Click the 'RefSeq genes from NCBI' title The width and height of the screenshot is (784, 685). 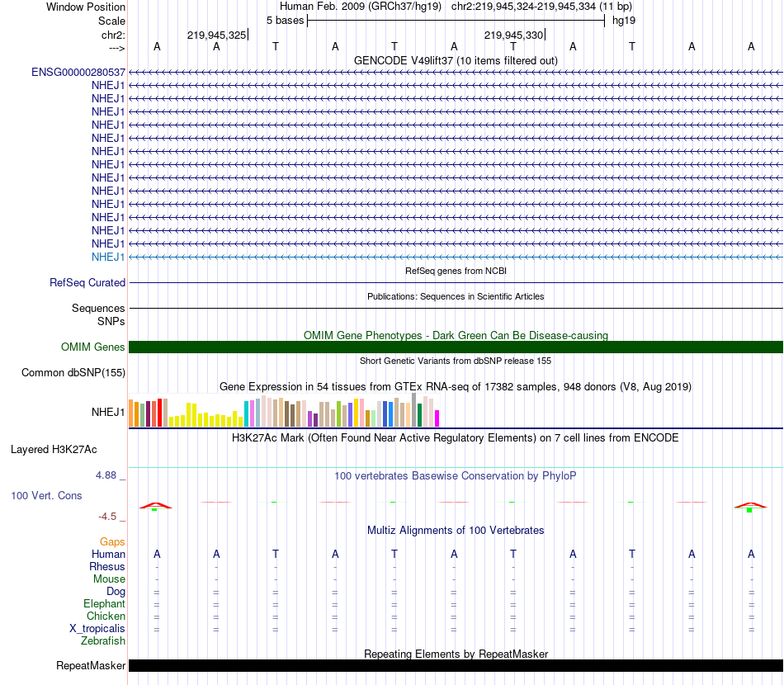tap(456, 271)
